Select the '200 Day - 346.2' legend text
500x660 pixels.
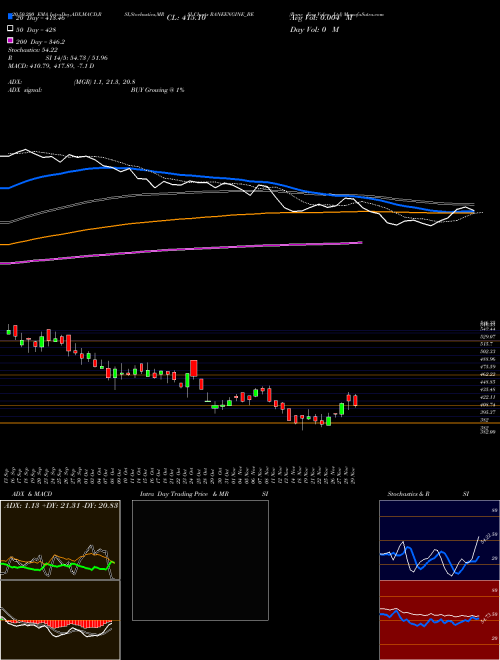click(40, 42)
